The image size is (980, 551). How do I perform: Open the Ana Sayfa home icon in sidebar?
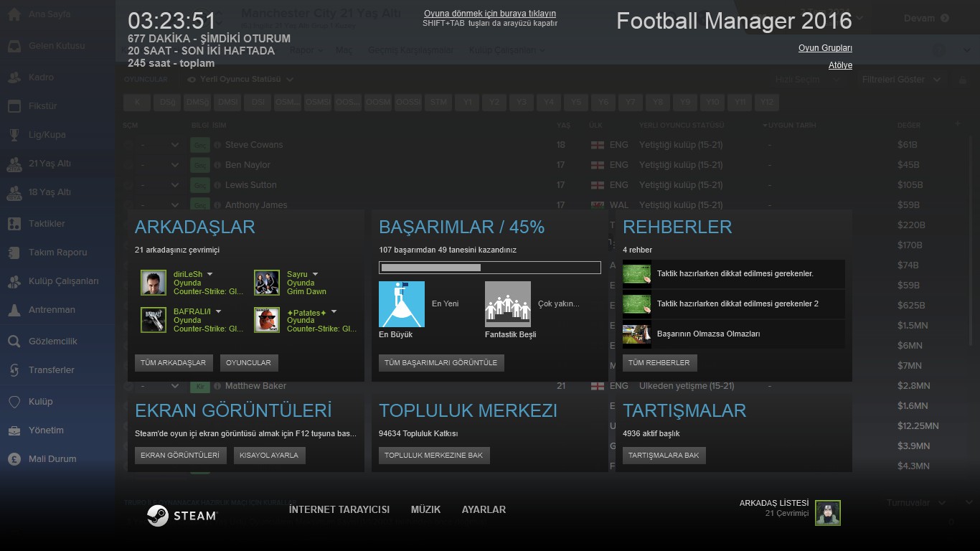click(x=14, y=14)
